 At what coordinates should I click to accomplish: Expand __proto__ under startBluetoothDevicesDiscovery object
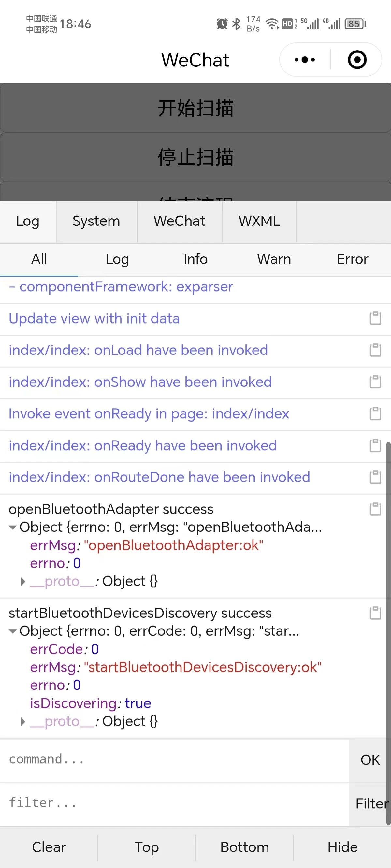(23, 721)
